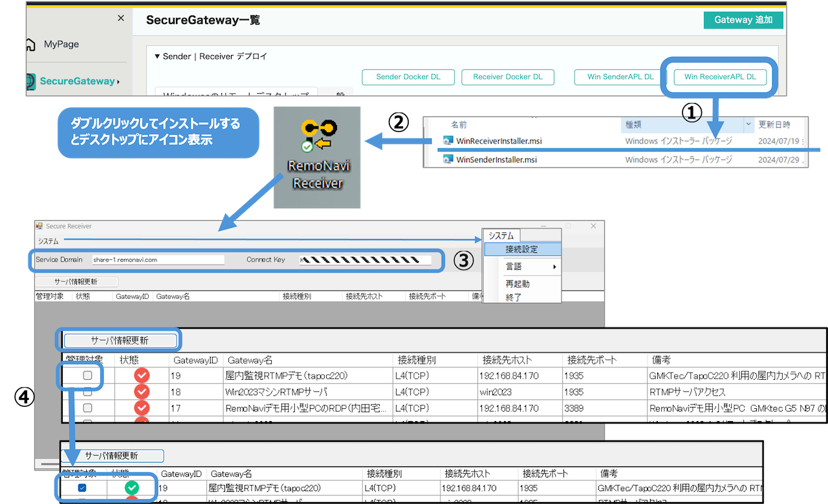Screen dimensions: 828x504
Task: Click サーバ情報更新 above the unchecked gateway rows
Action: point(120,340)
